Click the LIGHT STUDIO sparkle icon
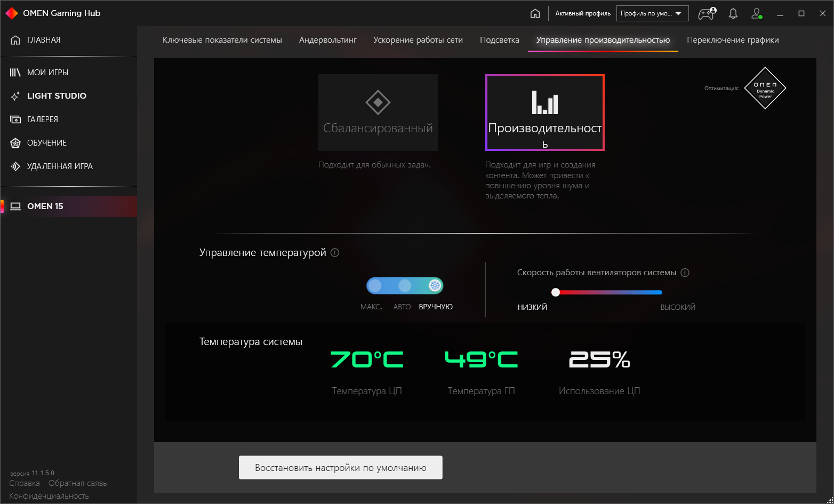Viewport: 834px width, 504px height. pyautogui.click(x=15, y=96)
